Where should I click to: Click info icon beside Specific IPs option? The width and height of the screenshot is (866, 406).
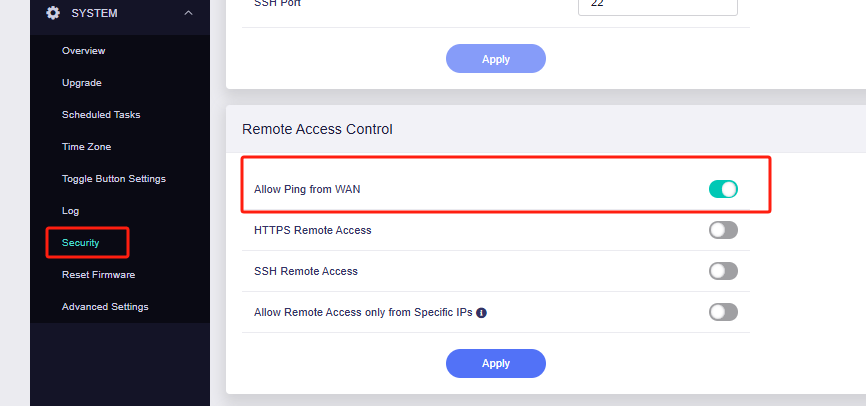point(481,313)
